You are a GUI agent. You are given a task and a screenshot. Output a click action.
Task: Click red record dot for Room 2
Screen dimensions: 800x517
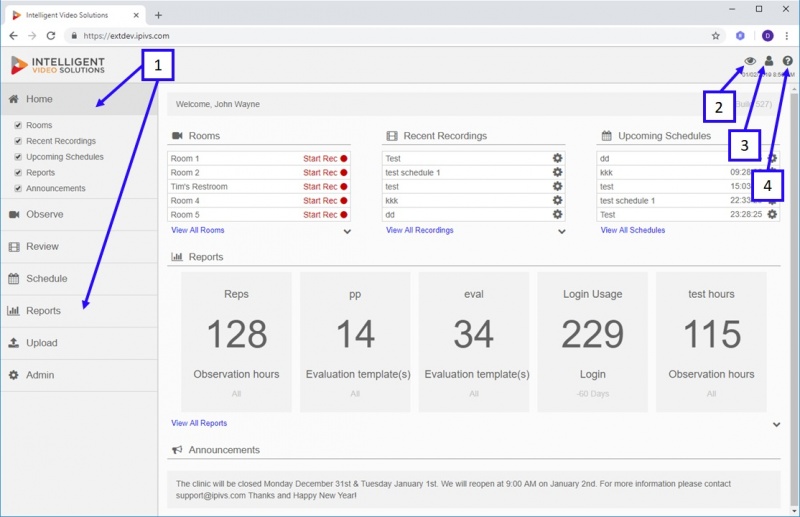[344, 173]
